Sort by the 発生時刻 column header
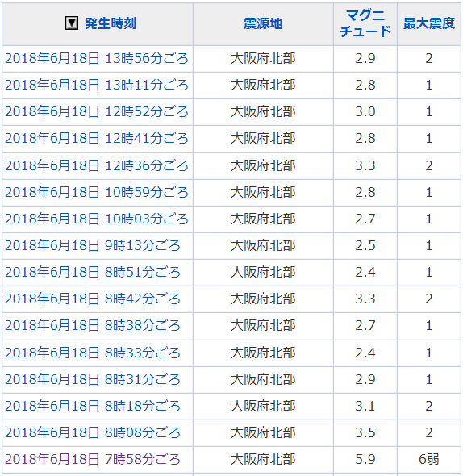 coord(111,23)
